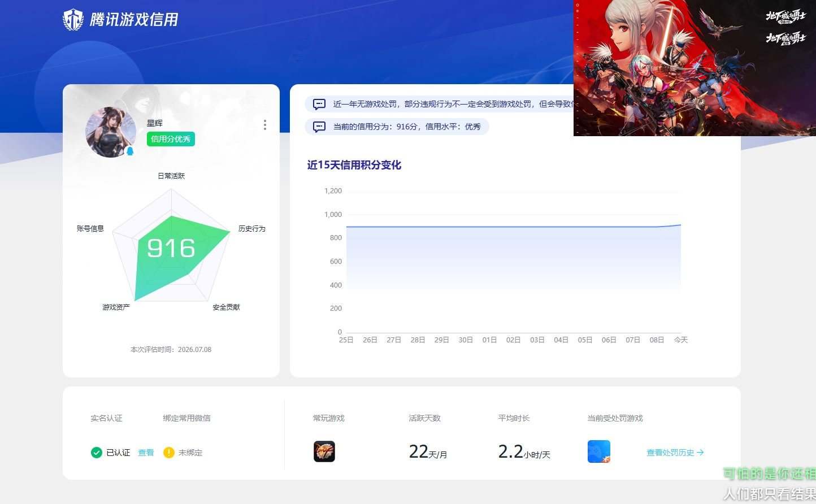Open 查看处罚历史 link

coord(675,453)
